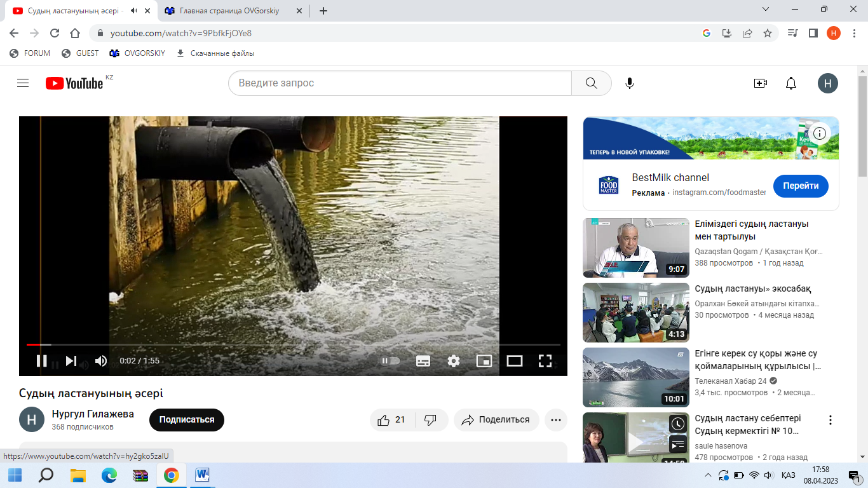Skip to the next video
868x488 pixels.
[x=71, y=361]
